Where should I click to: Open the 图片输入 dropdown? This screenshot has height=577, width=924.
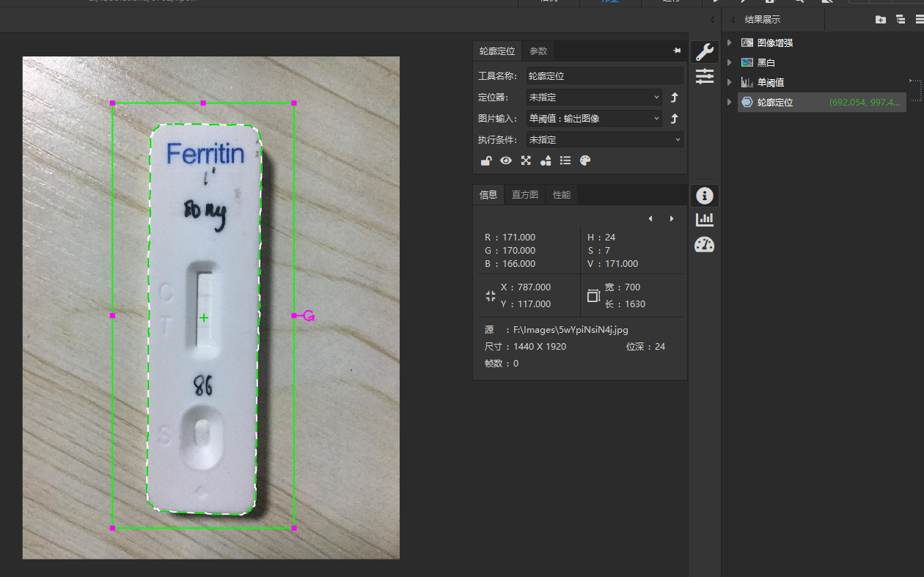point(594,118)
